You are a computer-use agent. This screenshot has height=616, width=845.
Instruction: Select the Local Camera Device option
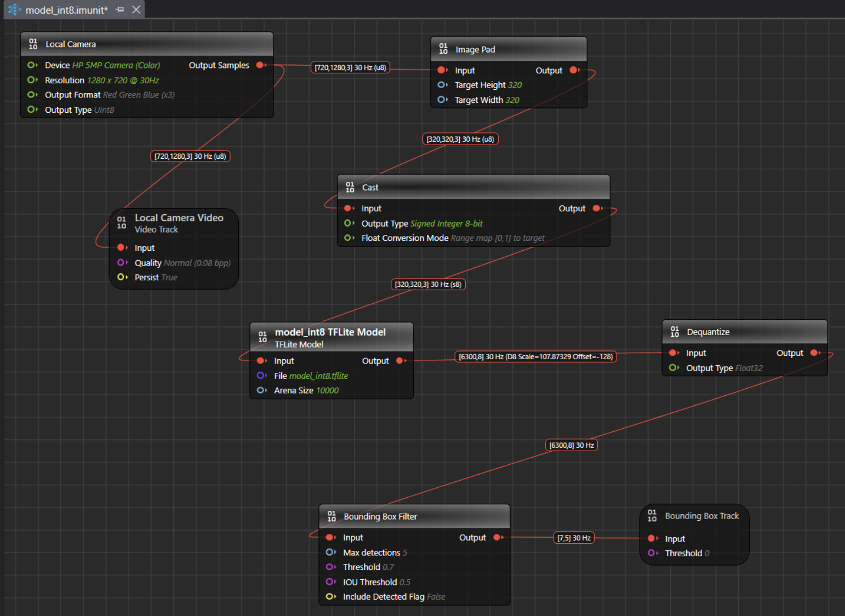click(x=116, y=65)
